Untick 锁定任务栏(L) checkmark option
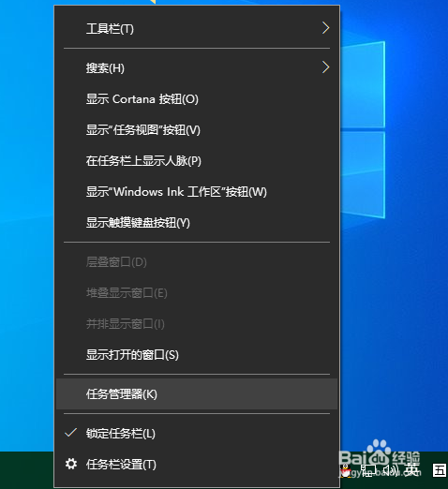 coord(197,434)
